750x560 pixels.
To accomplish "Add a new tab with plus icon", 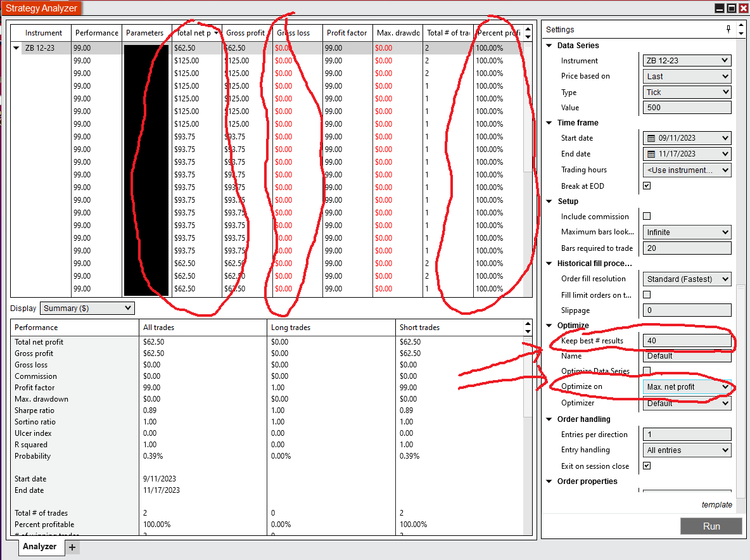I will pos(72,547).
